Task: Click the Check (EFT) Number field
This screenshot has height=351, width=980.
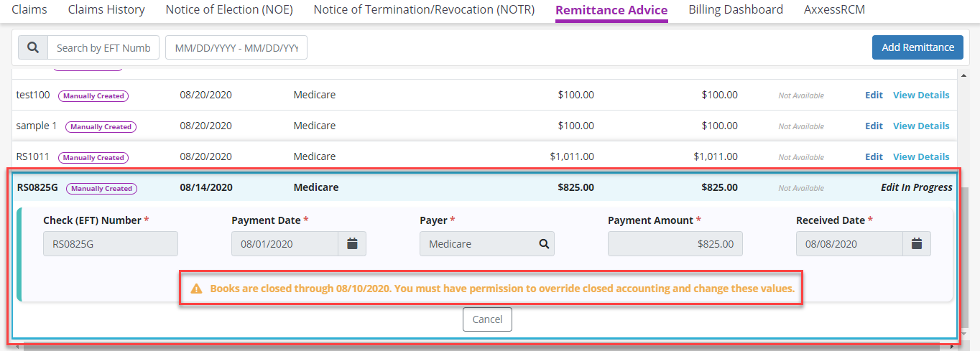Action: click(x=111, y=244)
